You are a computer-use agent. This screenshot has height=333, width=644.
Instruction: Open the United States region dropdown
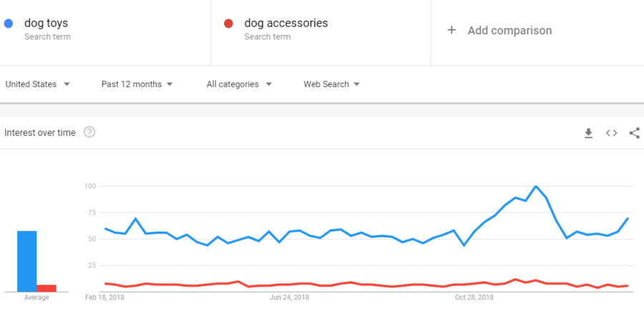(x=37, y=84)
